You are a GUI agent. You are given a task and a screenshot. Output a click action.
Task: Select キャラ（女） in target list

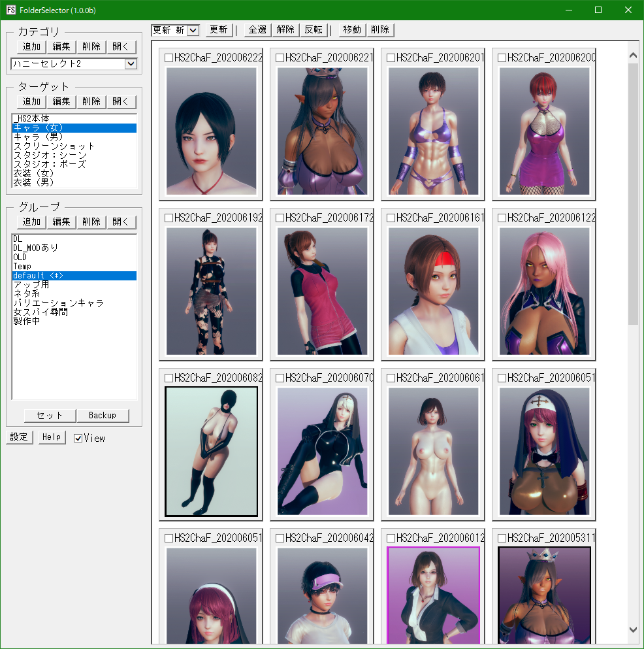point(74,128)
